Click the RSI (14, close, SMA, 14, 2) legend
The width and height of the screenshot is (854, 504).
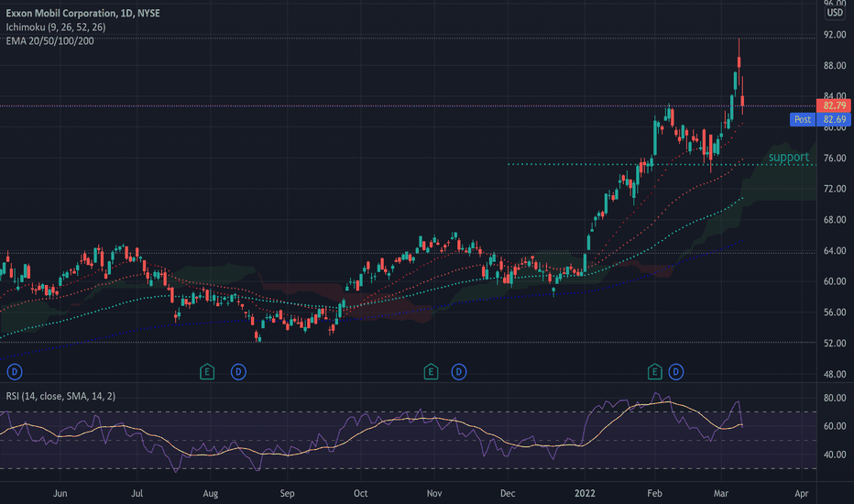60,396
